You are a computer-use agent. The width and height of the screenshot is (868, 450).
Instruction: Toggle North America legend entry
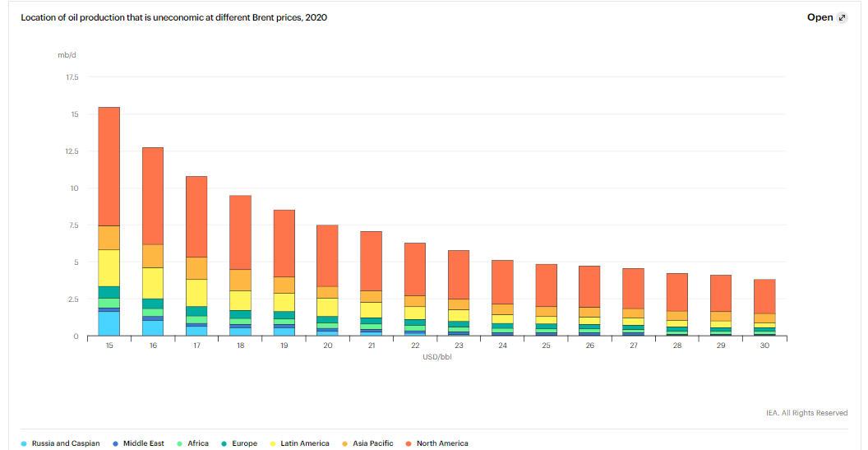(436, 443)
